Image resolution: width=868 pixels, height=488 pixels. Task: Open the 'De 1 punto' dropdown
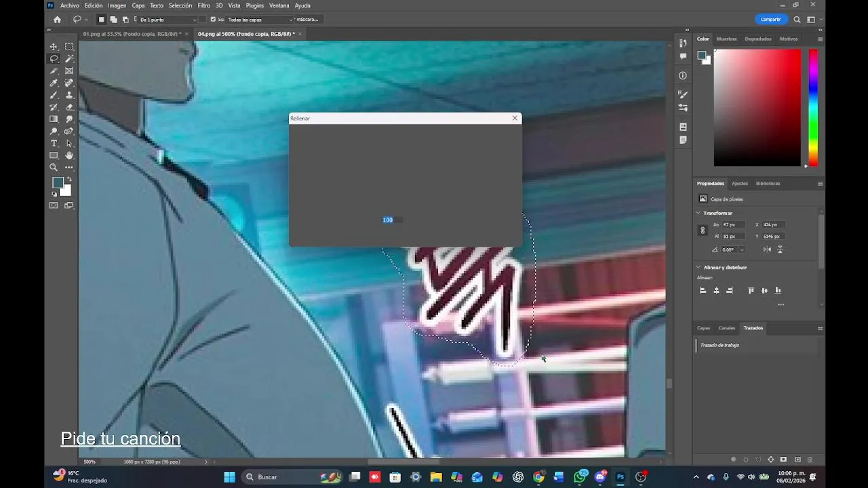(x=167, y=20)
